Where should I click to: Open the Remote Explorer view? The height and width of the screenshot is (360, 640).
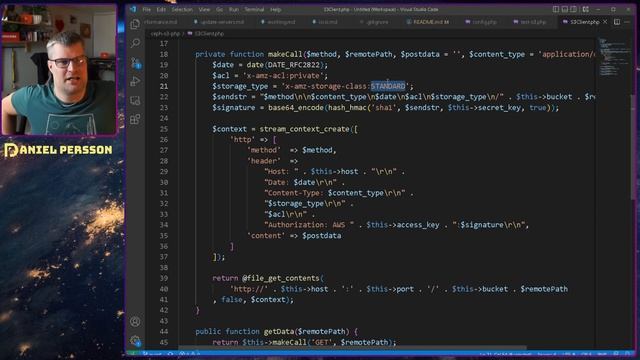click(135, 100)
